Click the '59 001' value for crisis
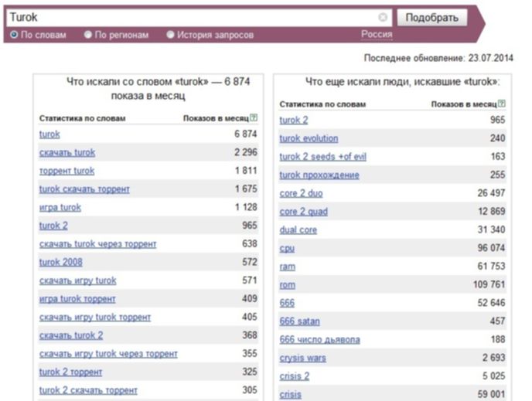The image size is (532, 401). point(491,394)
